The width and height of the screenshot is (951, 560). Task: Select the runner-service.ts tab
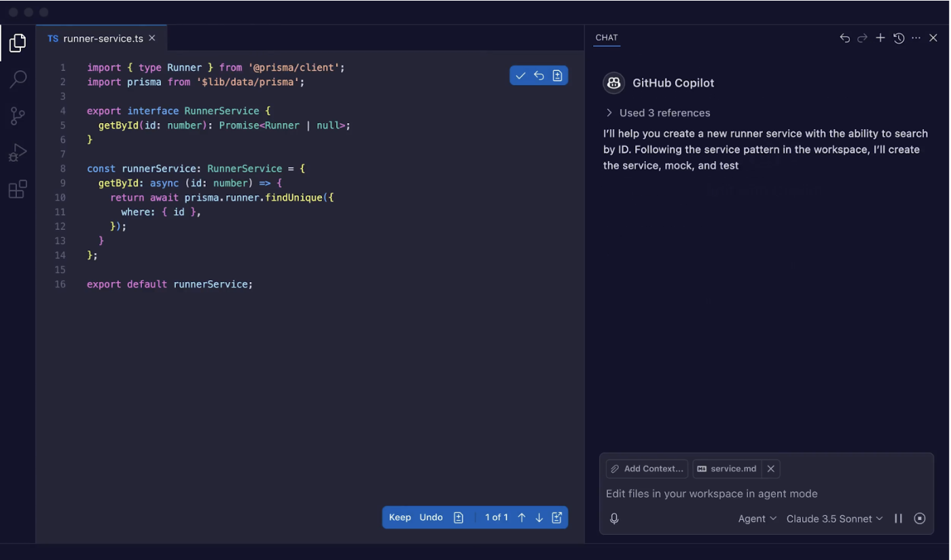click(x=102, y=39)
